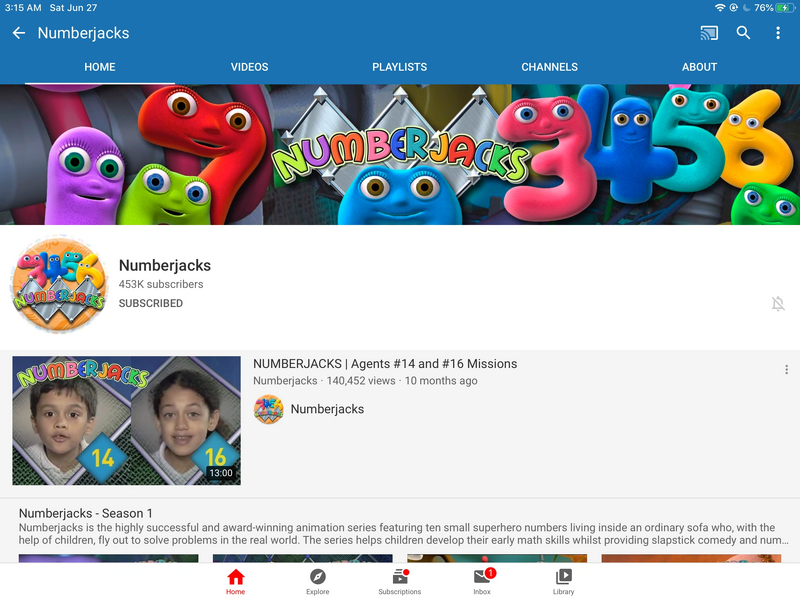This screenshot has width=800, height=600.
Task: Tap the back arrow icon
Action: click(18, 33)
